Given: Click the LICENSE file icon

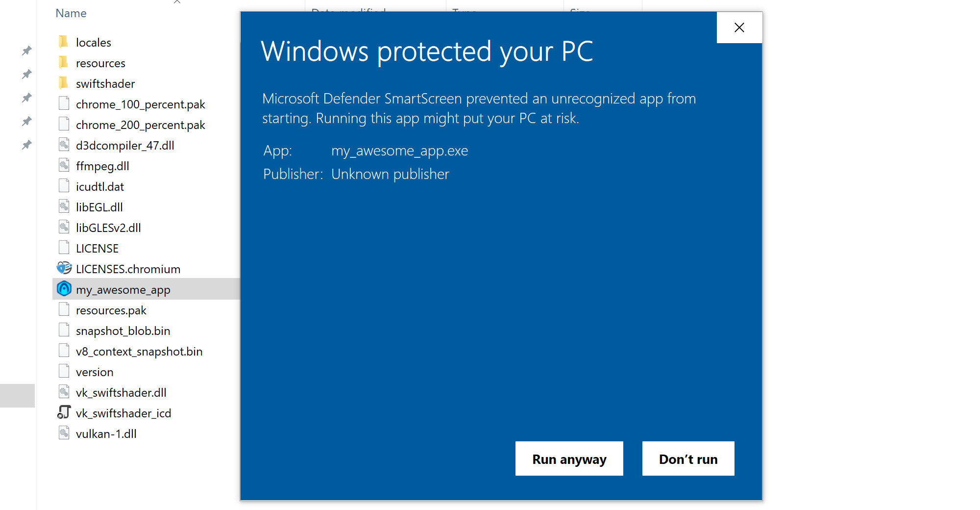Looking at the screenshot, I should pos(64,248).
